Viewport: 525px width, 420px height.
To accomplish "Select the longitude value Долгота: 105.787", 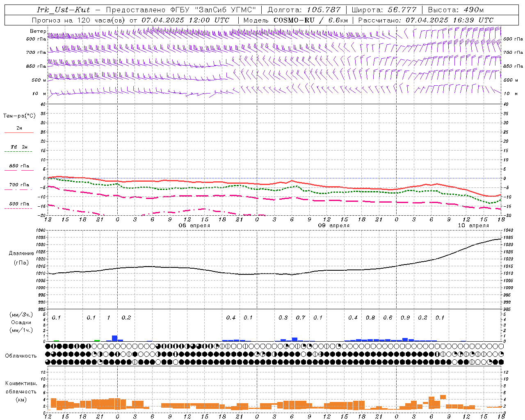I will pyautogui.click(x=304, y=10).
